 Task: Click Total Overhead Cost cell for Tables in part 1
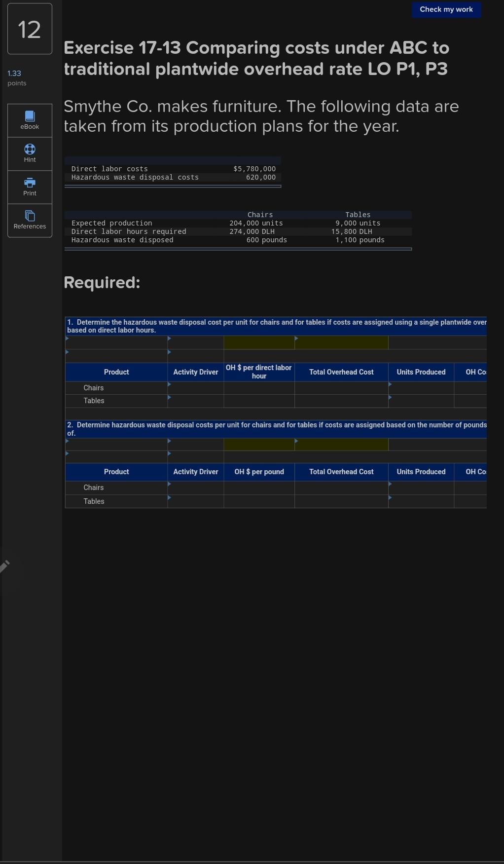pyautogui.click(x=341, y=401)
